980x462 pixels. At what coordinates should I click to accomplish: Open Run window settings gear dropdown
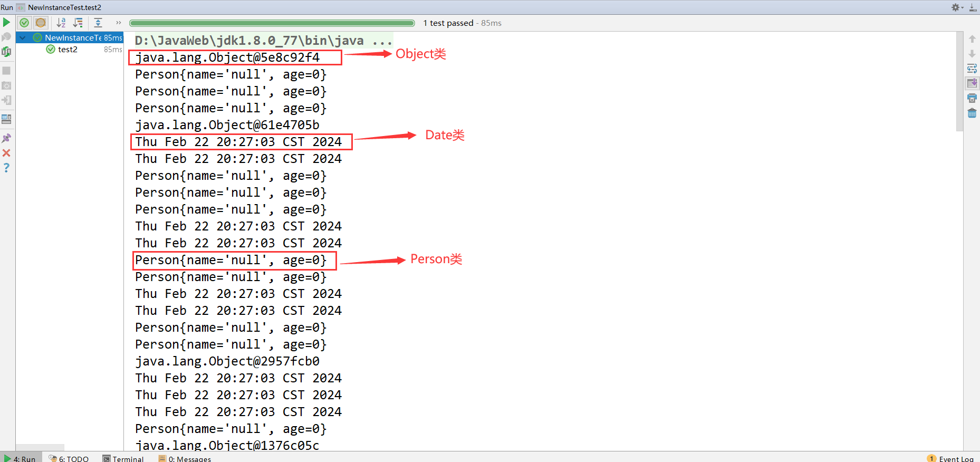coord(957,7)
